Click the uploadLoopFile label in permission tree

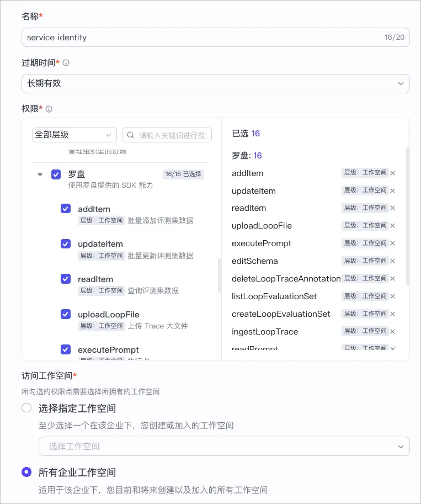coord(109,315)
